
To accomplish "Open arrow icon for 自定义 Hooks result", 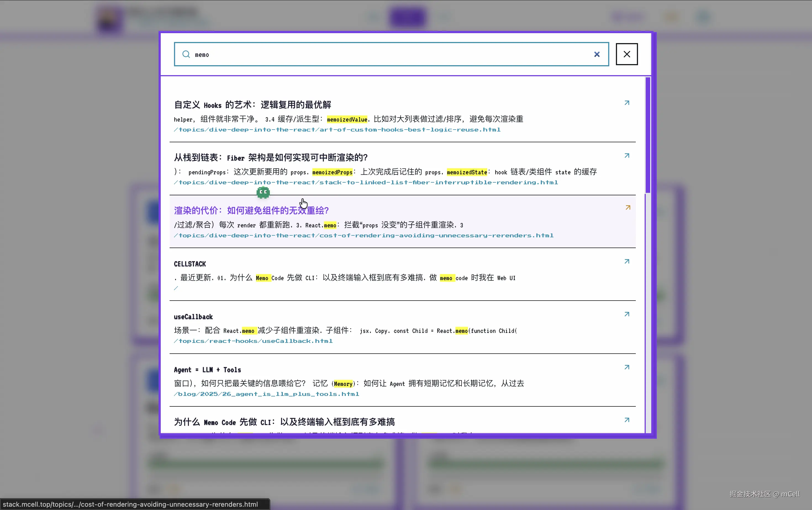I will coord(626,103).
